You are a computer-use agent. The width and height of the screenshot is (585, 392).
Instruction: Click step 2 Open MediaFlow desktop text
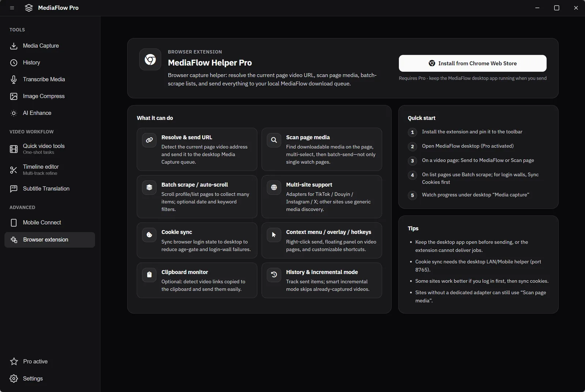pyautogui.click(x=468, y=146)
